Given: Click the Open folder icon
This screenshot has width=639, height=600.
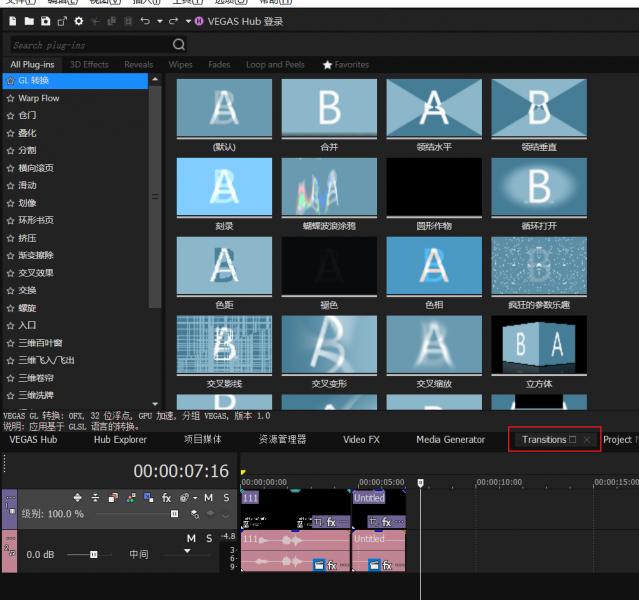Looking at the screenshot, I should click(29, 21).
